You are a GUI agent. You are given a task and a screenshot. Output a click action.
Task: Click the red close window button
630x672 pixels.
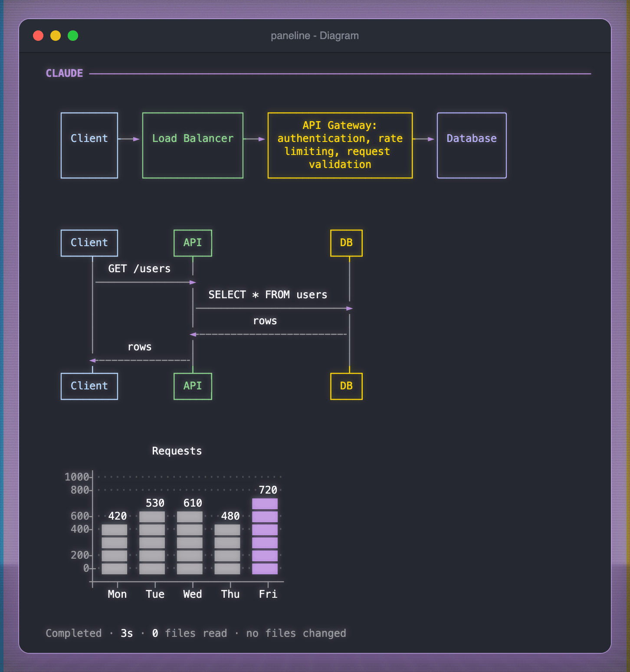coord(38,36)
